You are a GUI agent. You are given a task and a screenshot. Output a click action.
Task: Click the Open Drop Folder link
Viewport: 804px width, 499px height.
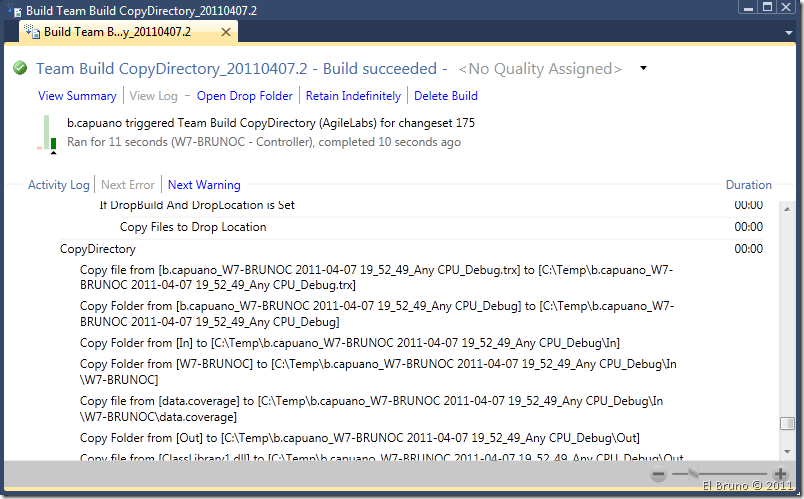point(245,96)
